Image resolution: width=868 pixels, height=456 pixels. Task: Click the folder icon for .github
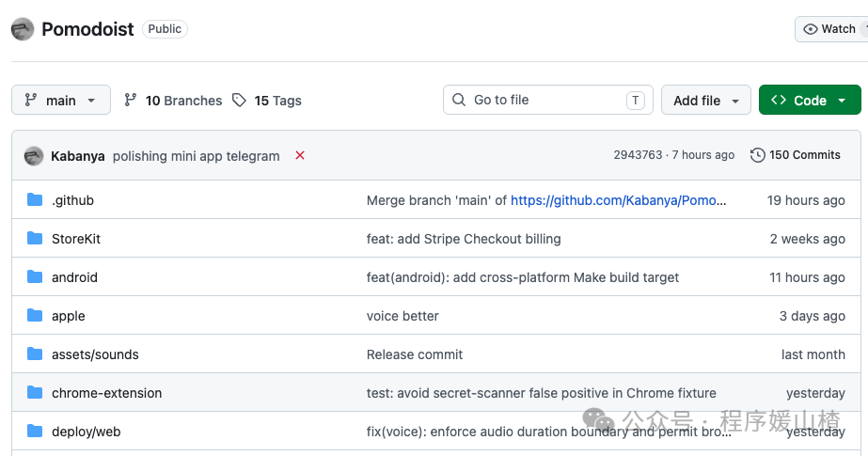pyautogui.click(x=35, y=199)
